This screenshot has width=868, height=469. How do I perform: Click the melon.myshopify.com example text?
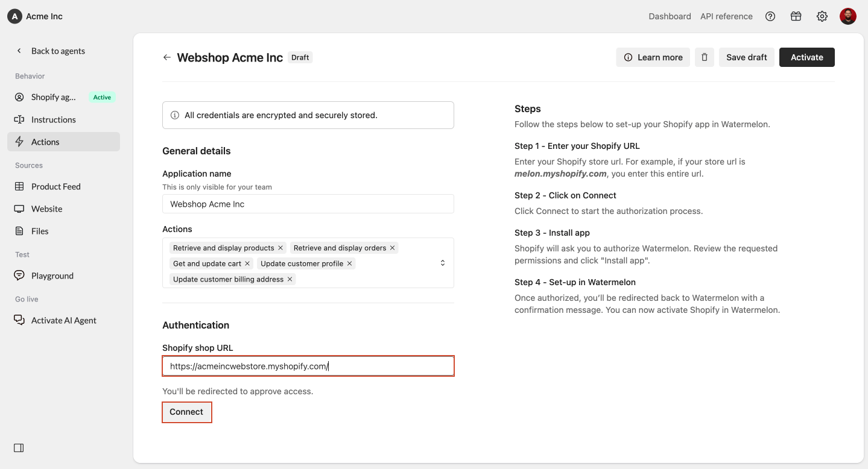point(560,174)
